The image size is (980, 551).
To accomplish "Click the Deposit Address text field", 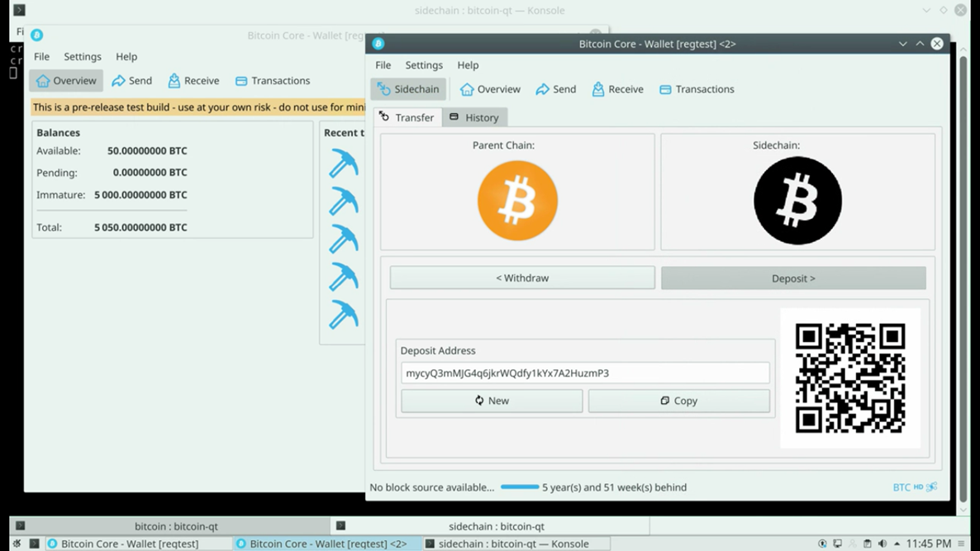I will point(585,373).
